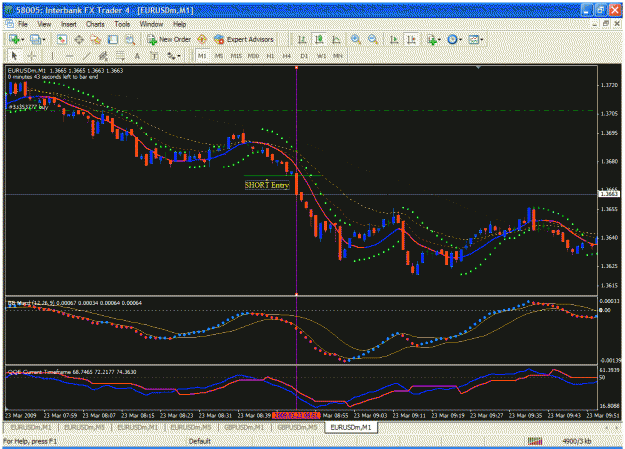Viewport: 625px width, 449px height.
Task: Select the Vertical Line drawing tool
Action: click(x=52, y=56)
